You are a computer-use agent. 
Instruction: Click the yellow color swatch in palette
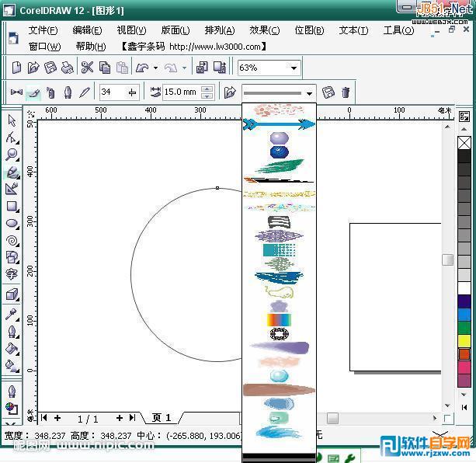[x=464, y=341]
